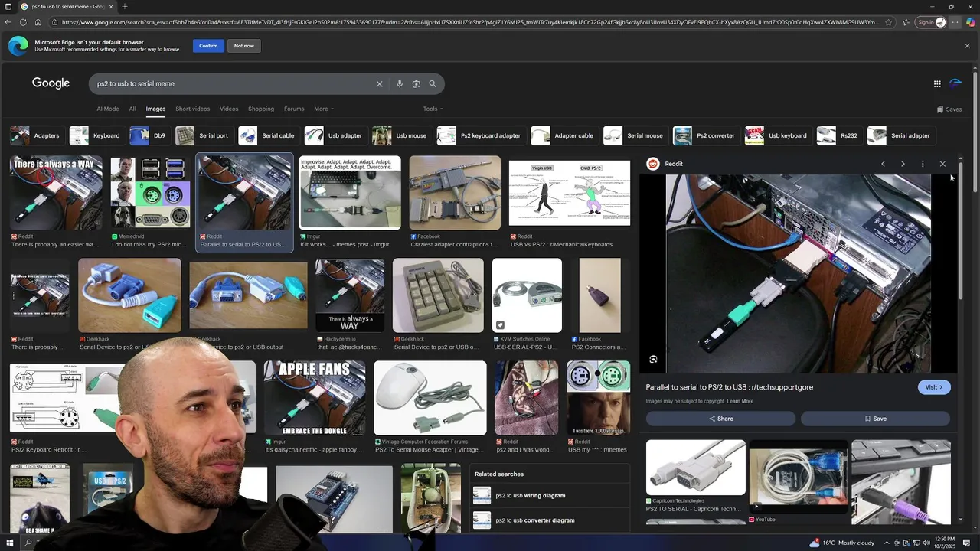Start voice search with the microphone icon

400,84
